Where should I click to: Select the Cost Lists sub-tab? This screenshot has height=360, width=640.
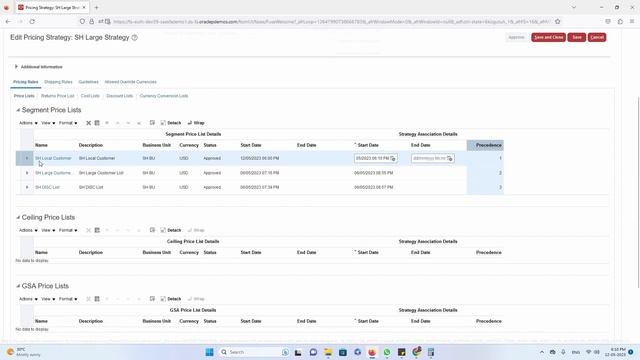[90, 96]
